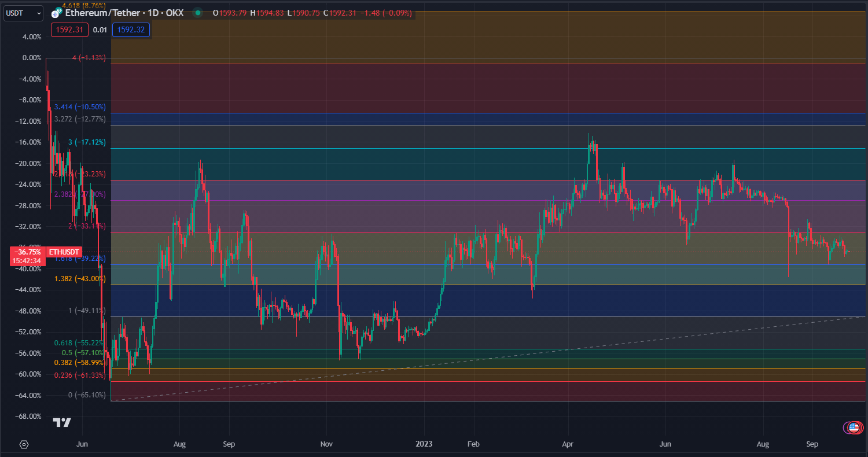
Task: Open chart settings hexagon gear icon
Action: [x=24, y=444]
